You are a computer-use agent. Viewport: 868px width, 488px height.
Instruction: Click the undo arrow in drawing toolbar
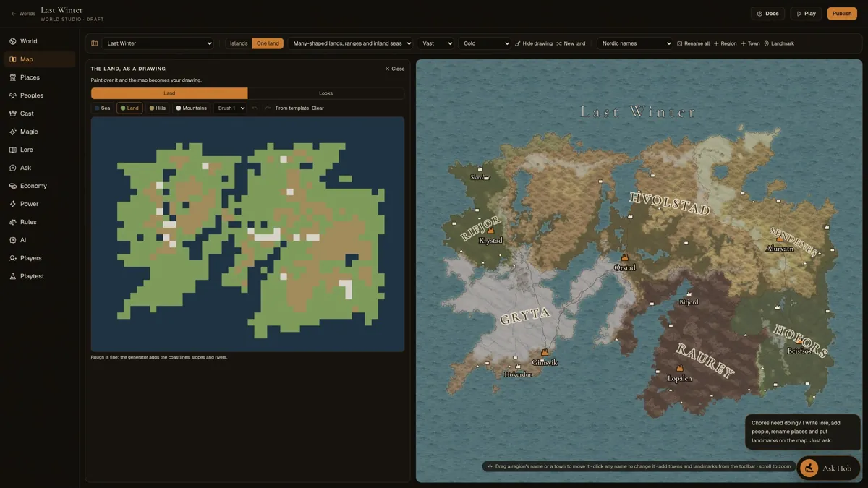pos(255,108)
